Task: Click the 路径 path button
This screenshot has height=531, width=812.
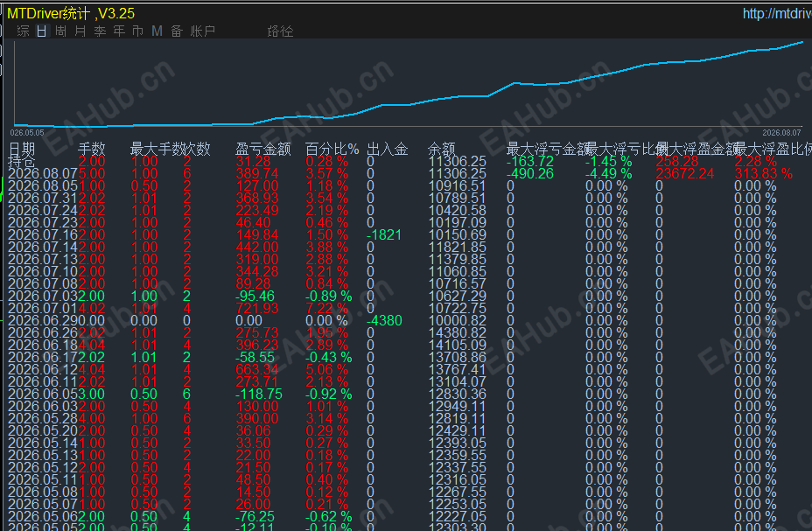Action: pyautogui.click(x=280, y=31)
